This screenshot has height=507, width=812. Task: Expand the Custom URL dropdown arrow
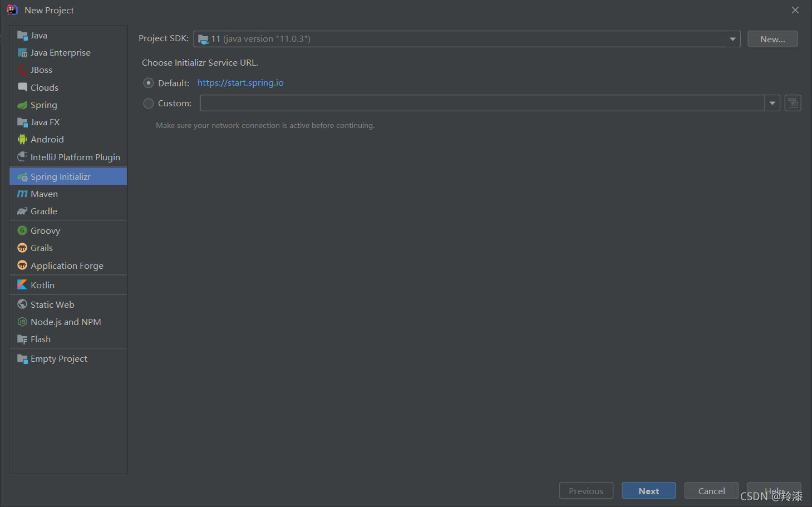tap(772, 103)
